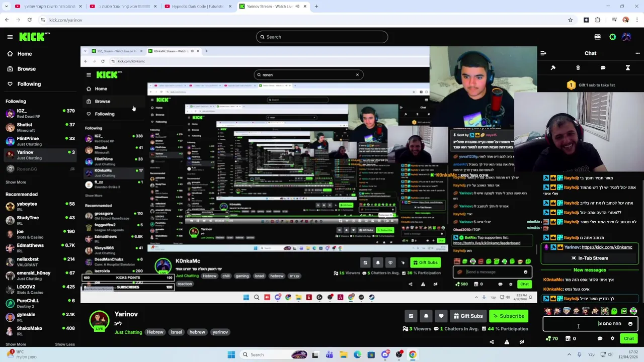Open In-Tab Stream option in chat

coord(590,258)
